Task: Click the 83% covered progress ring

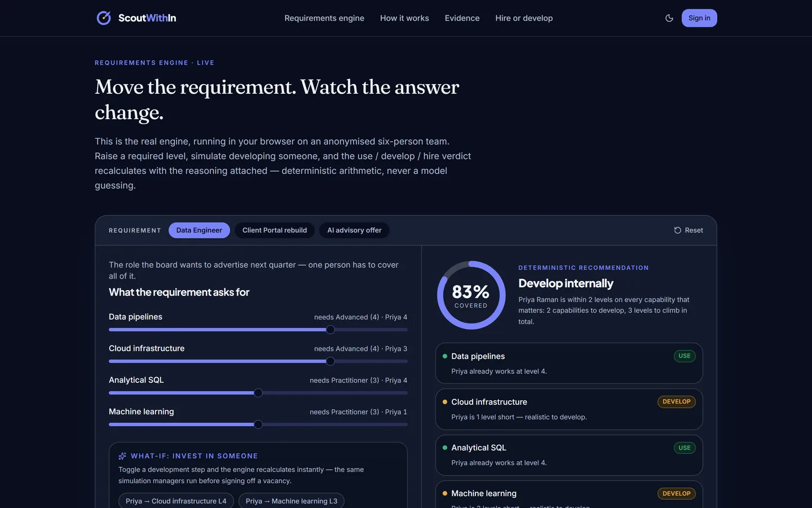Action: pyautogui.click(x=471, y=295)
